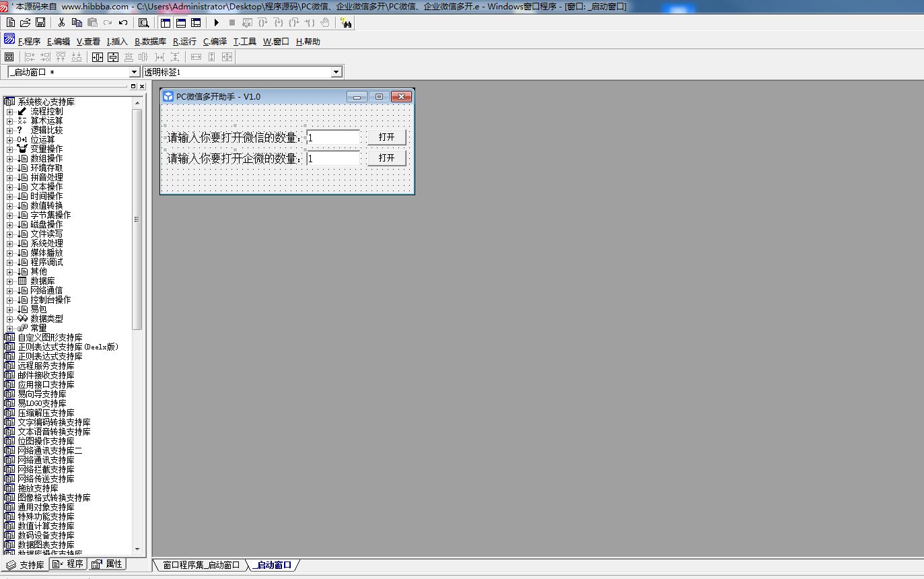Click the align right edges icon

click(x=45, y=57)
